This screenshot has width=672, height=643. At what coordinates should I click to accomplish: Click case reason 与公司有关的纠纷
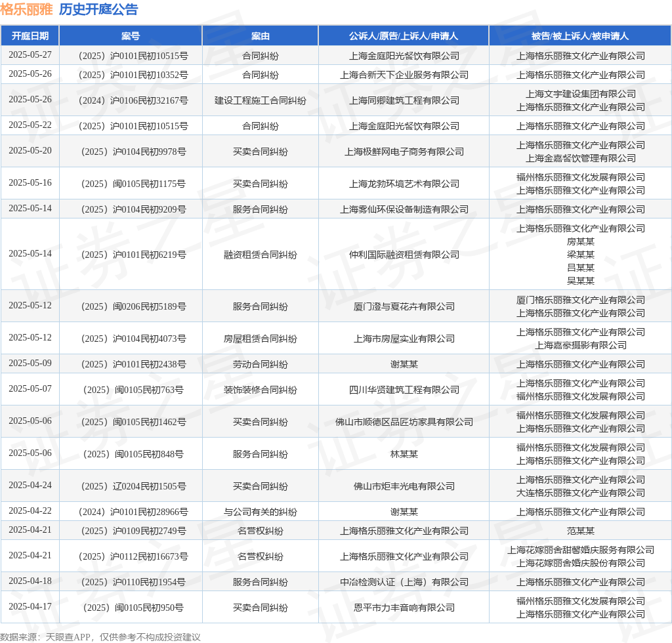(x=261, y=512)
